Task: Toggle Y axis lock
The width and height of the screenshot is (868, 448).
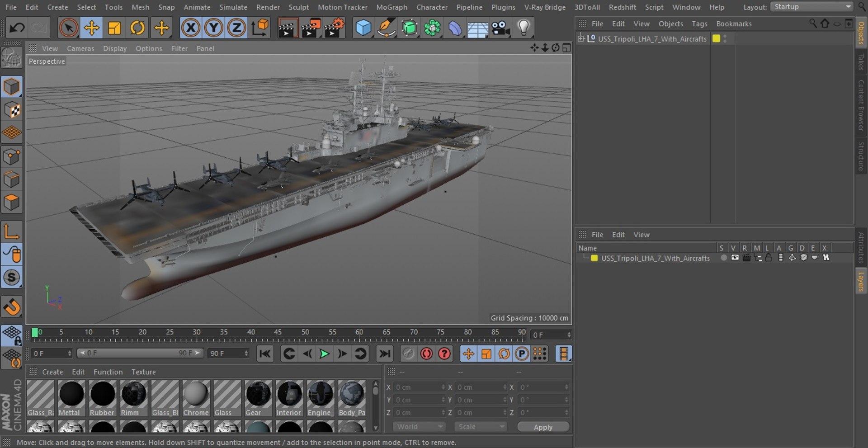Action: click(x=213, y=28)
